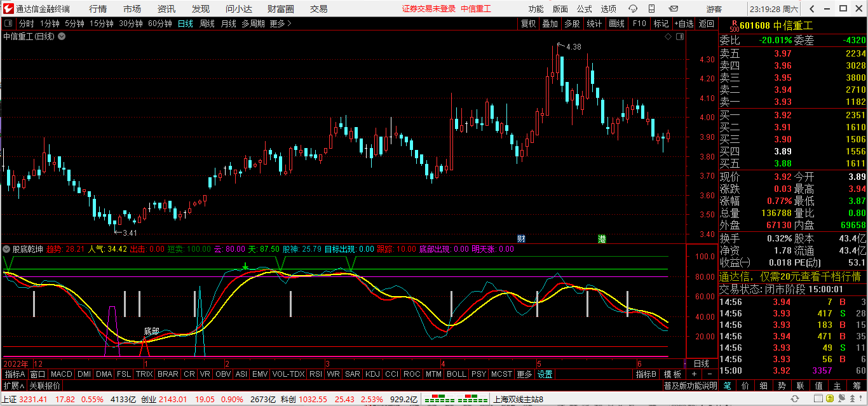Switch to the 价 price tab
Screen dimensions: 868x406
745,386
